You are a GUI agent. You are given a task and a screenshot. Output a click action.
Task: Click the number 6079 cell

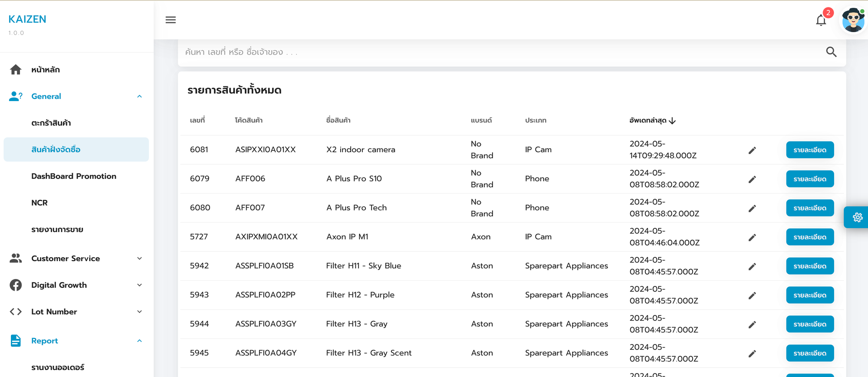(x=200, y=179)
